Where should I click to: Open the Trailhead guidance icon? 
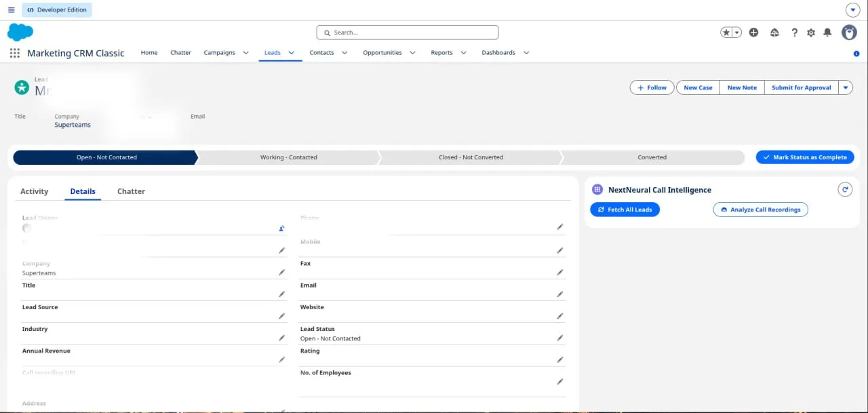coord(774,33)
